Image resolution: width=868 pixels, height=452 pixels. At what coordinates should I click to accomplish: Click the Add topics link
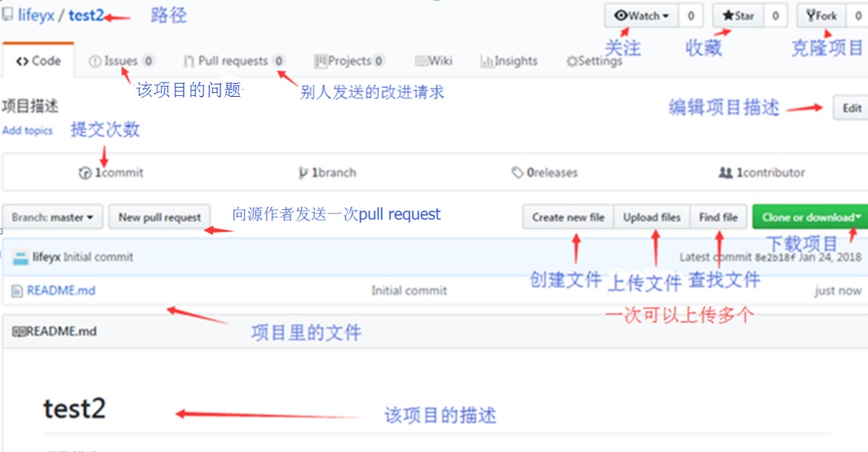coord(27,131)
